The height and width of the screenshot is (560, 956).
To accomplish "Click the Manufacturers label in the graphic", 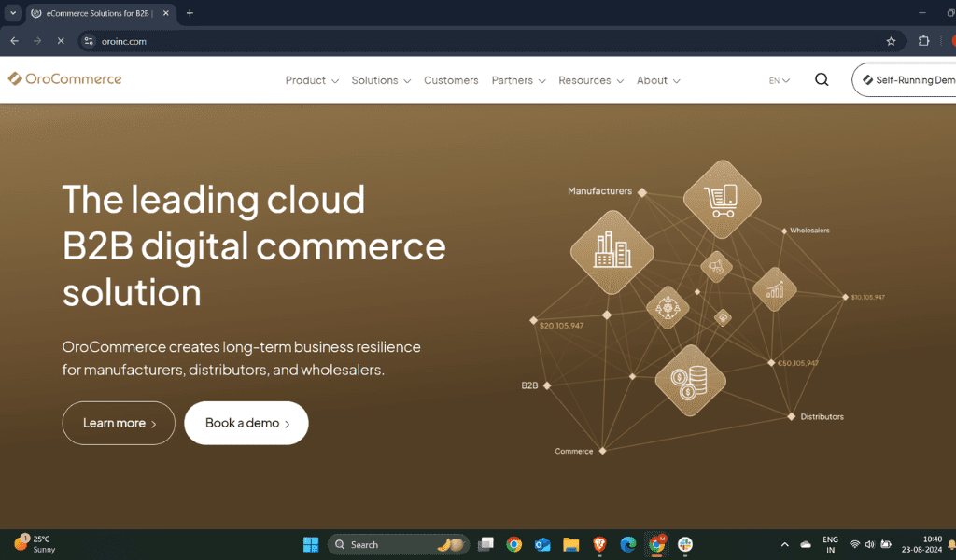I will pyautogui.click(x=600, y=190).
